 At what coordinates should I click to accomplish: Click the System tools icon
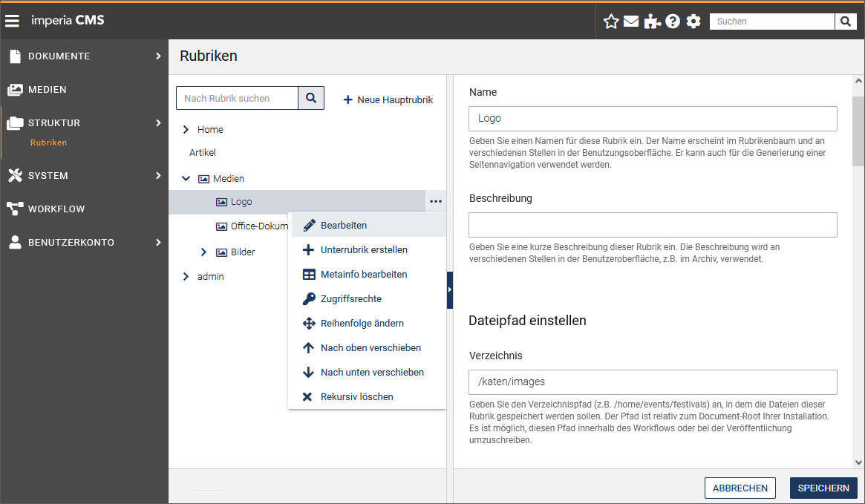(15, 175)
